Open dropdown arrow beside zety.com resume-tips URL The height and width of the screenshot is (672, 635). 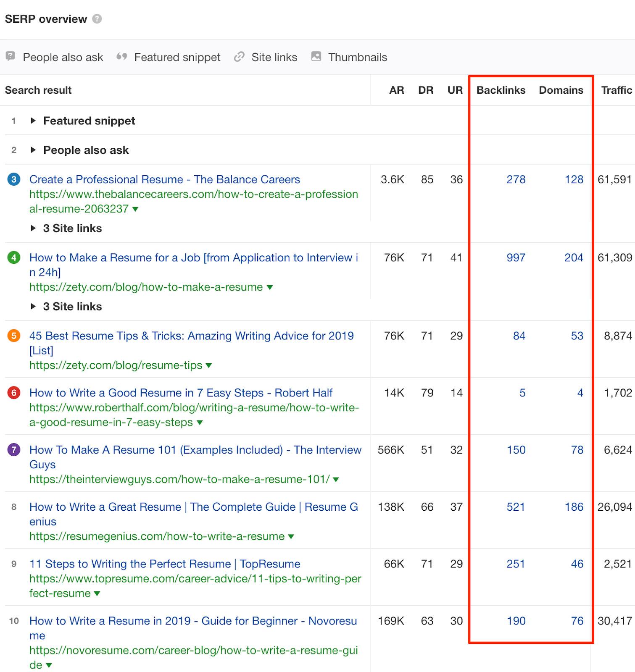209,366
